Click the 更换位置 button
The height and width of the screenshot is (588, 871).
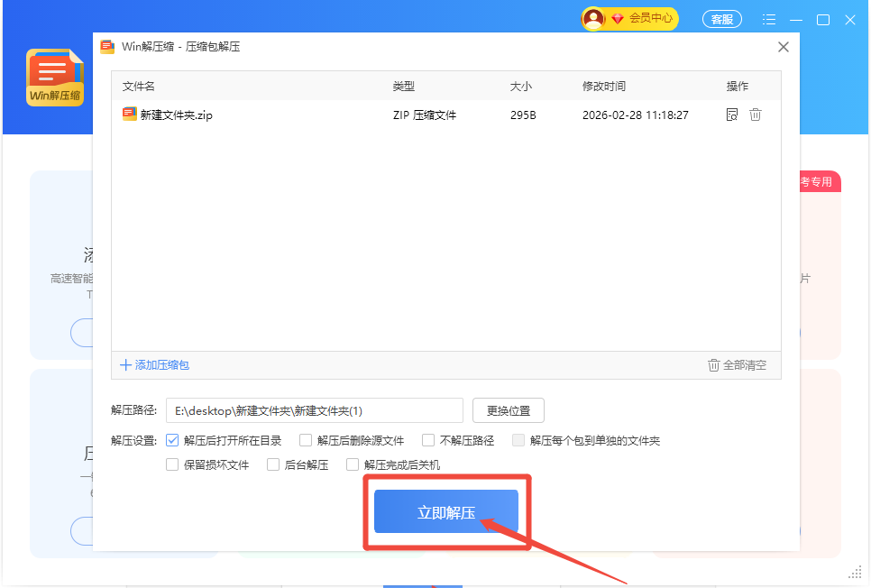pyautogui.click(x=509, y=410)
